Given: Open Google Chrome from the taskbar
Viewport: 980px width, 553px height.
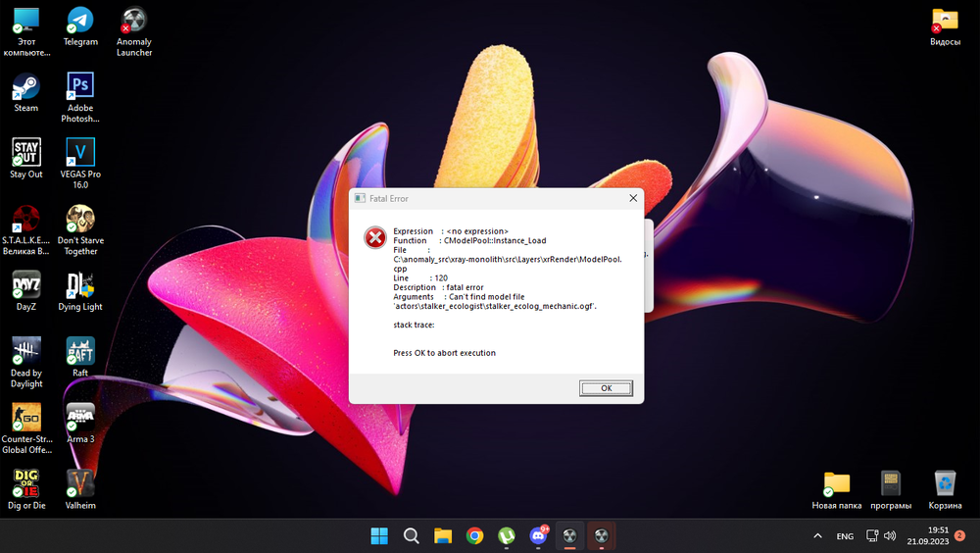Looking at the screenshot, I should click(475, 536).
